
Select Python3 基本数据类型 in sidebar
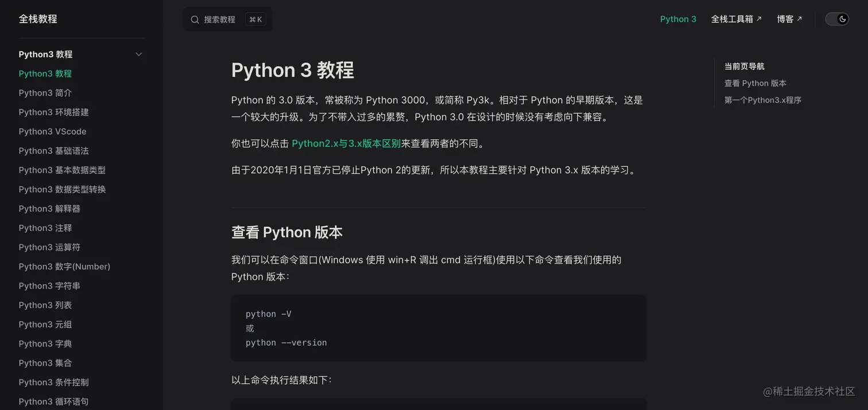[x=62, y=170]
